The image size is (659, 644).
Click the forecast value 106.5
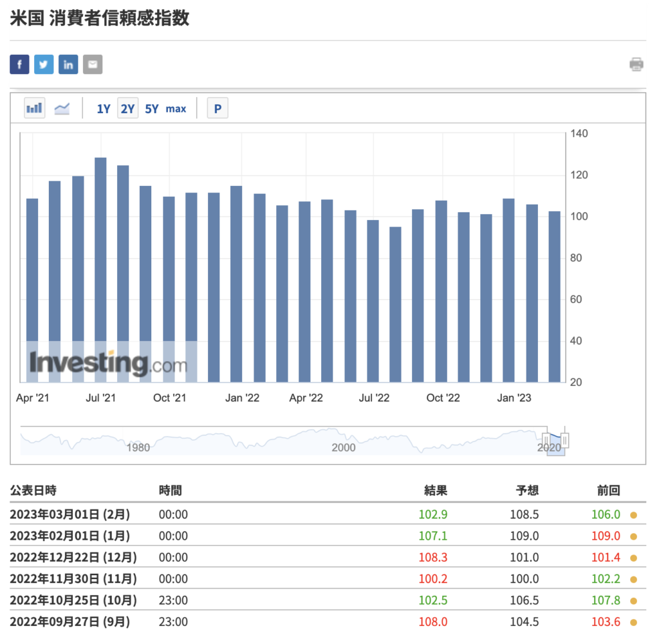(x=524, y=600)
